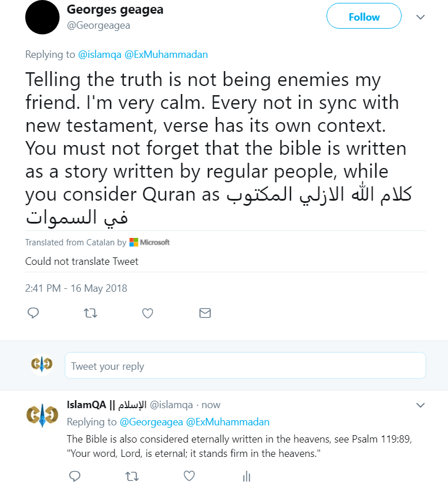
Task: Open the 2:41 PM - 16 May 2018 timestamp
Action: point(76,288)
